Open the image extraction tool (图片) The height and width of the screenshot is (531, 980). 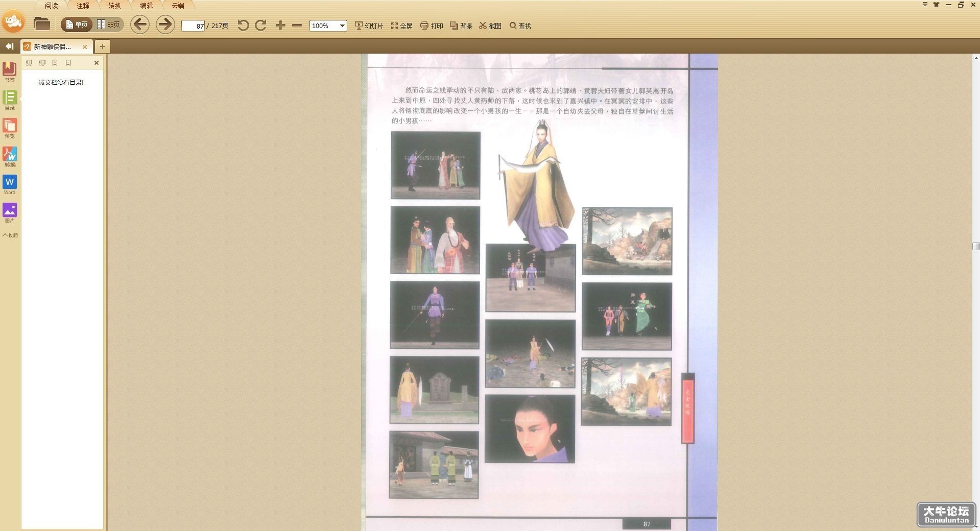(10, 213)
